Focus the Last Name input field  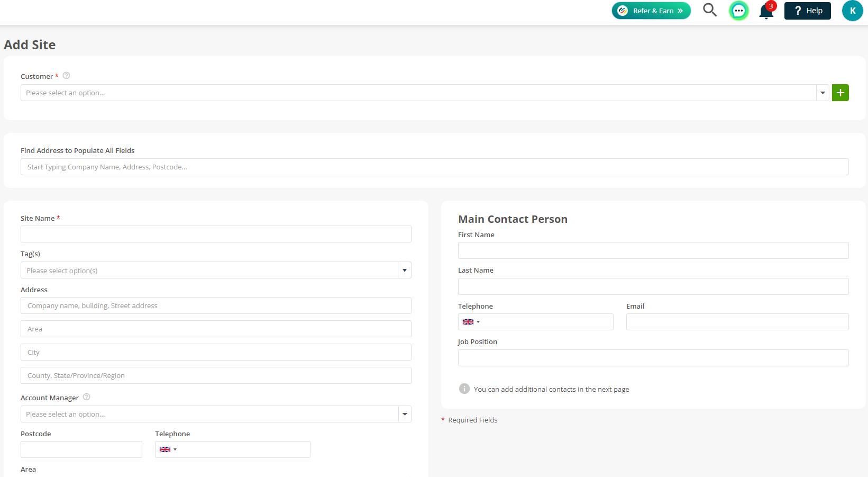[653, 286]
